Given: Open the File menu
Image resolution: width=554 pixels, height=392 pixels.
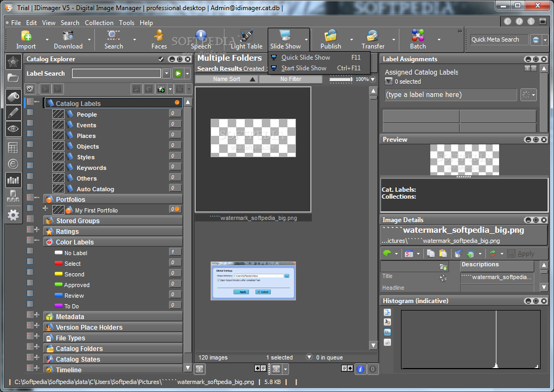Looking at the screenshot, I should 16,22.
